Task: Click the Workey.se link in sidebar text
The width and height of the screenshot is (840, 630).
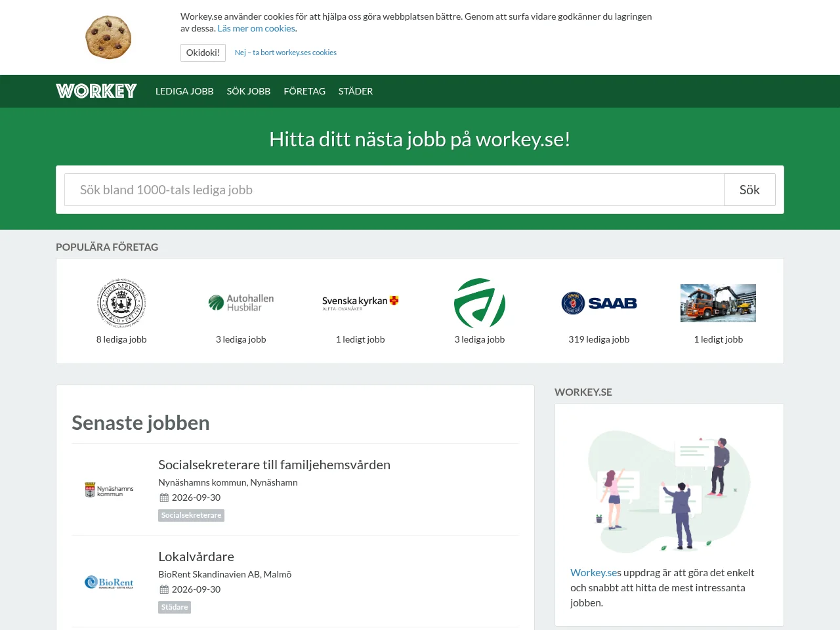Action: [593, 572]
